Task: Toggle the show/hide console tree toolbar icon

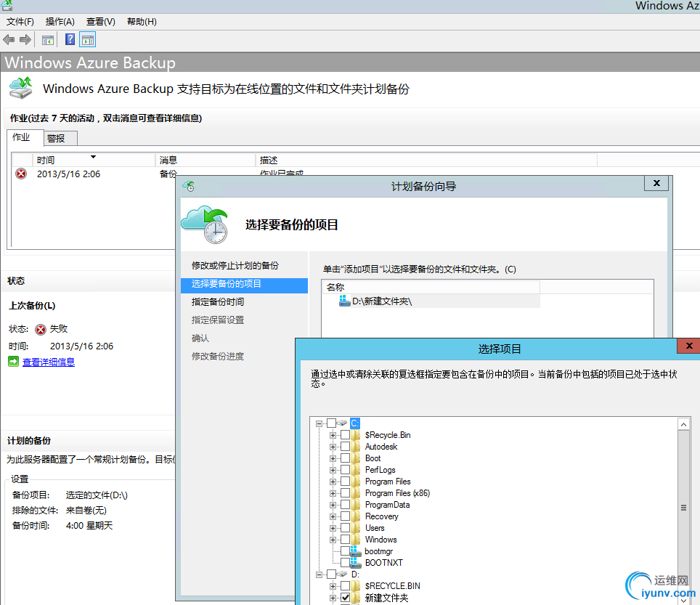Action: click(48, 40)
